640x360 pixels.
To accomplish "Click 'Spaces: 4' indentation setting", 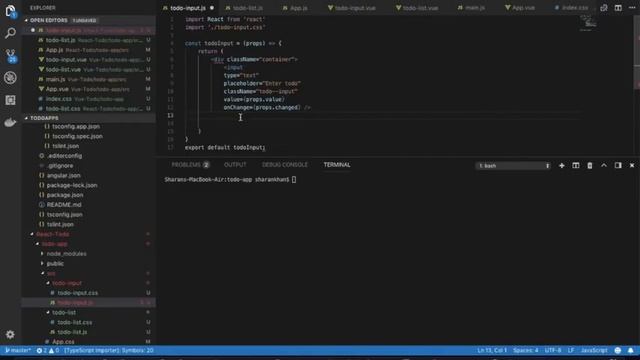I will pyautogui.click(x=526, y=350).
